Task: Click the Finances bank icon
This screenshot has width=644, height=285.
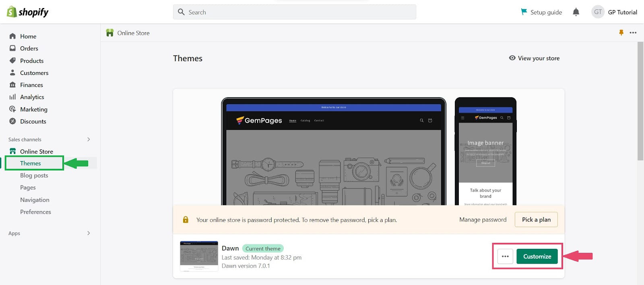Action: [12, 85]
